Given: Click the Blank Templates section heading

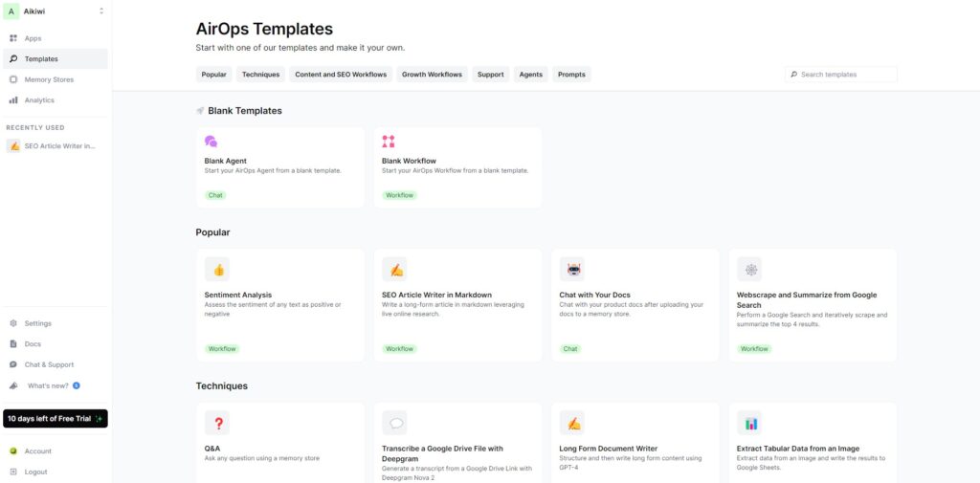Looking at the screenshot, I should [245, 111].
